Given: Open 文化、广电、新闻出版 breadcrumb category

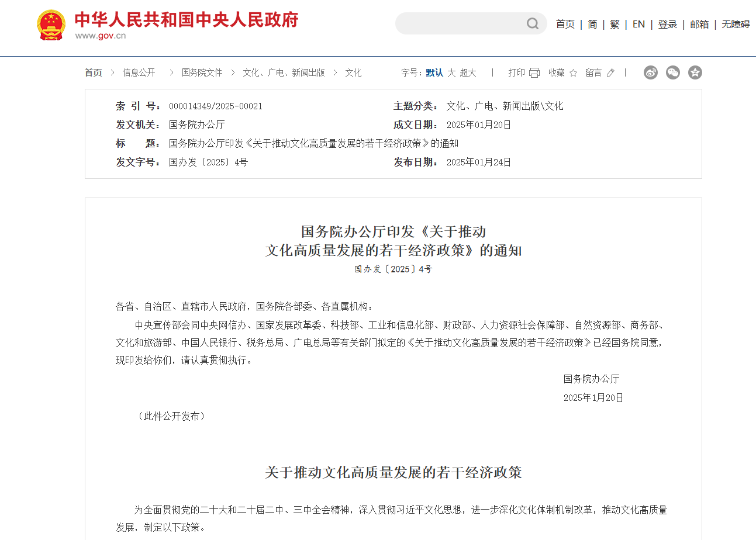Looking at the screenshot, I should (284, 72).
